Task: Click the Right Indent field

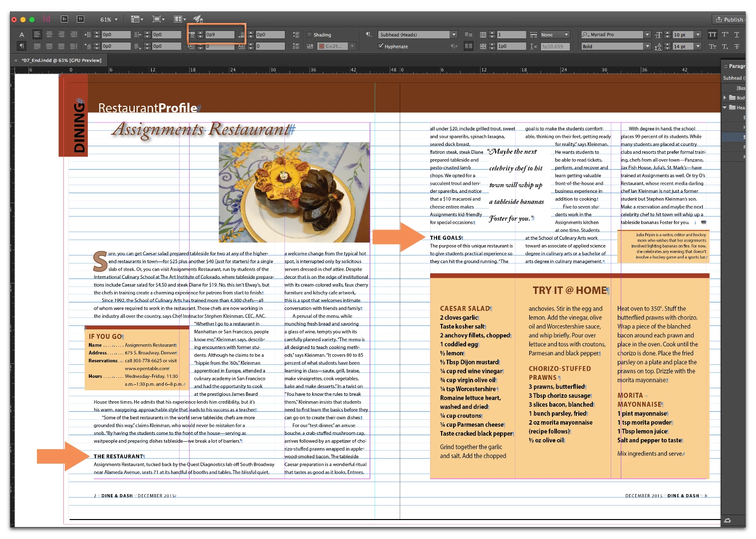Action: pos(166,34)
